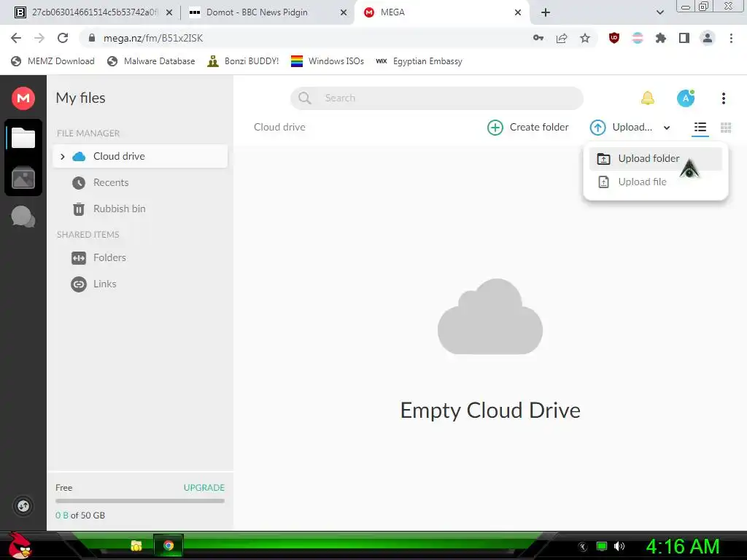Toggle the Chrome side panel
747x560 pixels.
[x=684, y=38]
